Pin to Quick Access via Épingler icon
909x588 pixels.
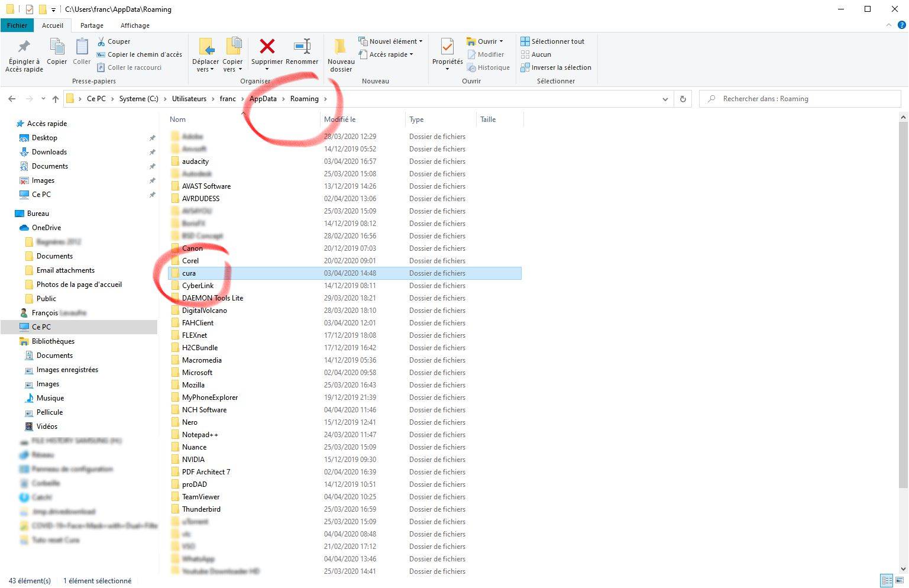point(24,54)
